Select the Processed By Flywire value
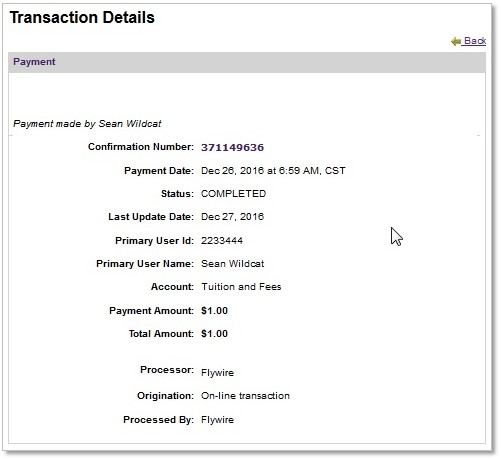 tap(217, 420)
